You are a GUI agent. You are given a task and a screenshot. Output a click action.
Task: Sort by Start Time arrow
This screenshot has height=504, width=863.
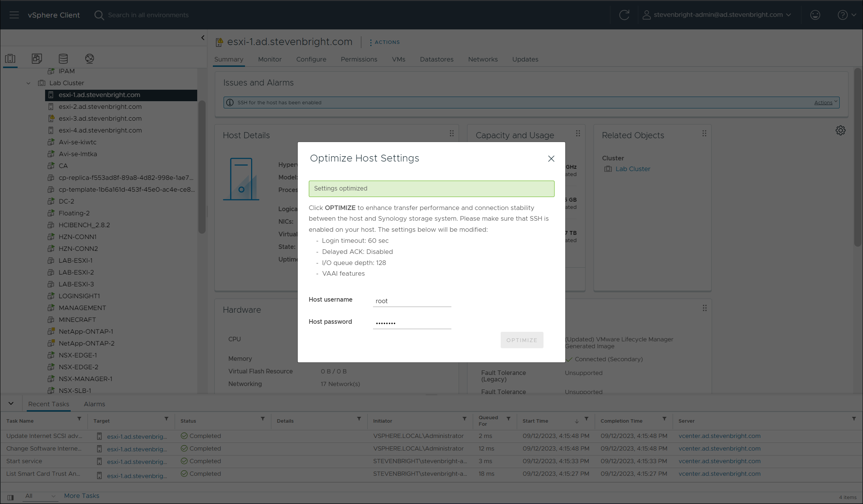click(576, 421)
